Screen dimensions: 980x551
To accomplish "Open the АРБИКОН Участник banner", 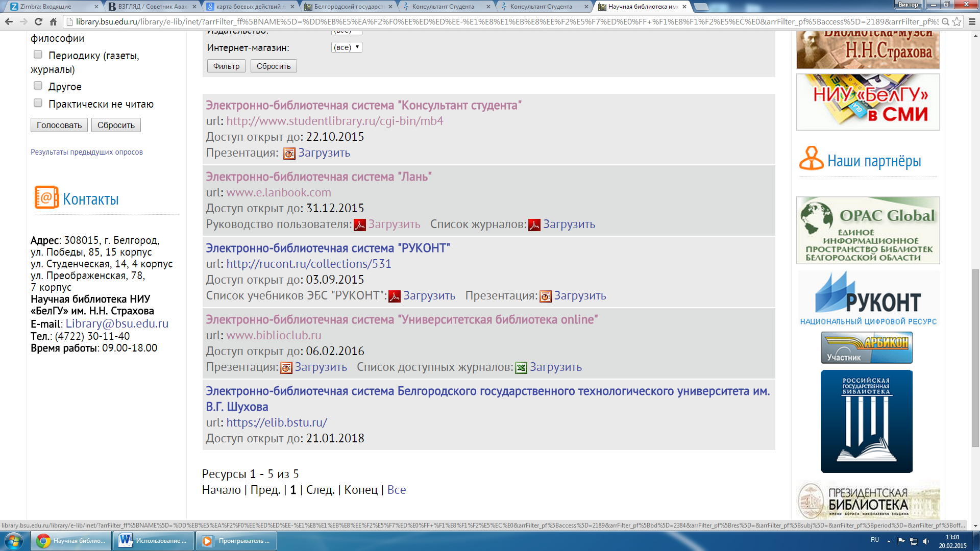I will [x=866, y=347].
